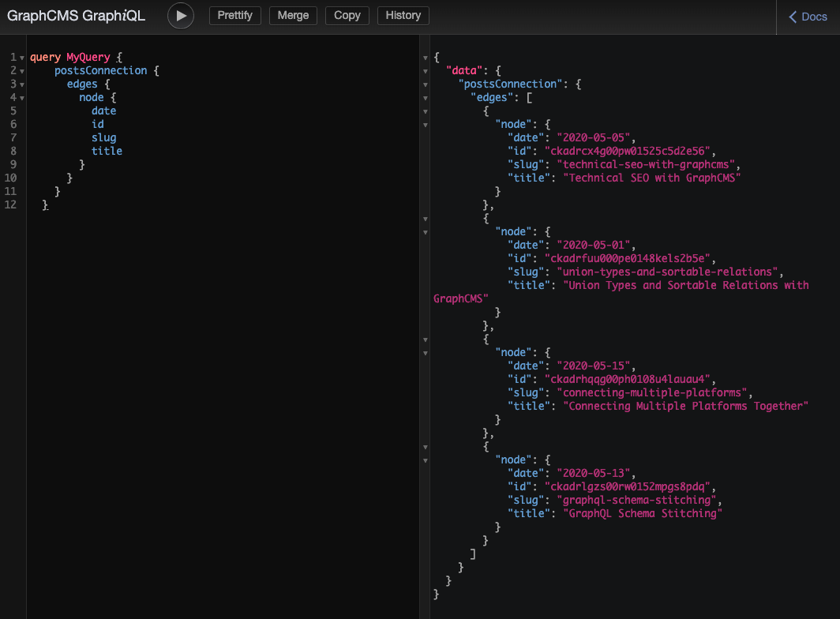
Task: Collapse the query MyQuery fold arrow on line 1
Action: click(22, 58)
